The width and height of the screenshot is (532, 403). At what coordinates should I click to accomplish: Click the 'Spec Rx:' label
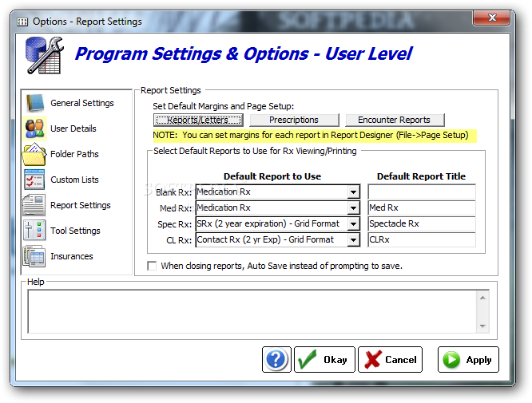175,224
